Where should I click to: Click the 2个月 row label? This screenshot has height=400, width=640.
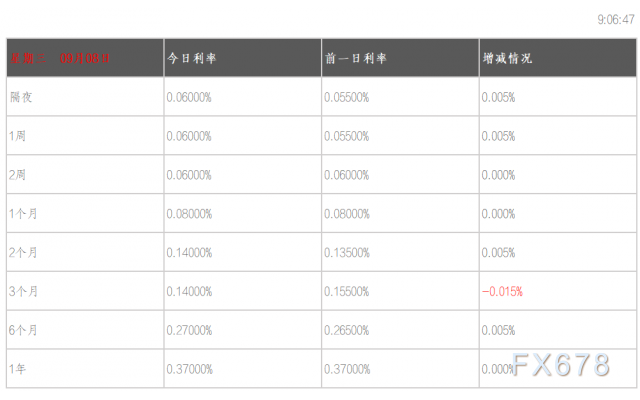[23, 253]
